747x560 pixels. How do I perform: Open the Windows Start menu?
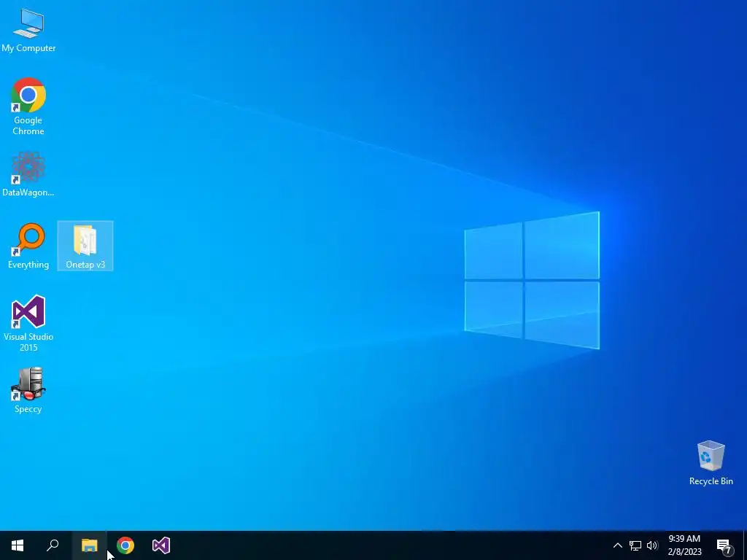(18, 545)
